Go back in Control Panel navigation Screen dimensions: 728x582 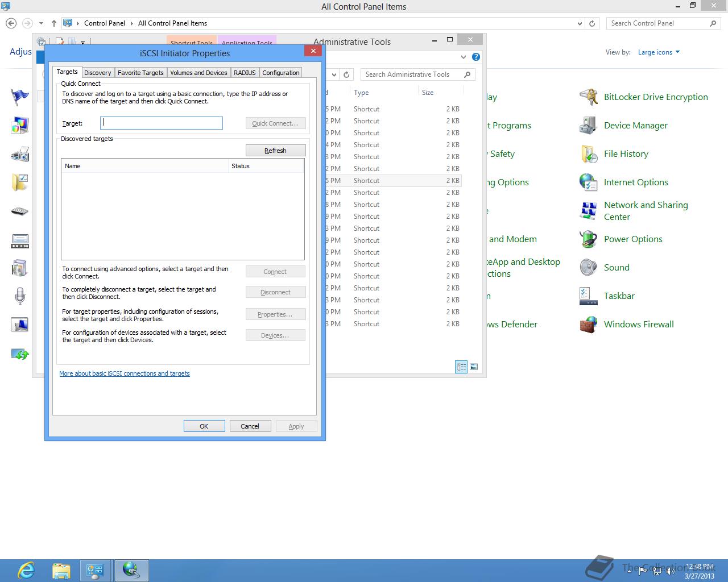11,23
